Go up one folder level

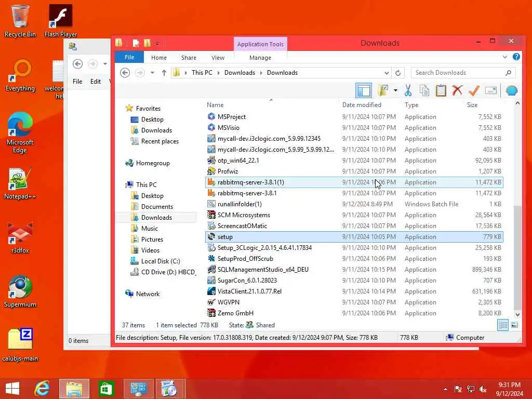coord(164,73)
